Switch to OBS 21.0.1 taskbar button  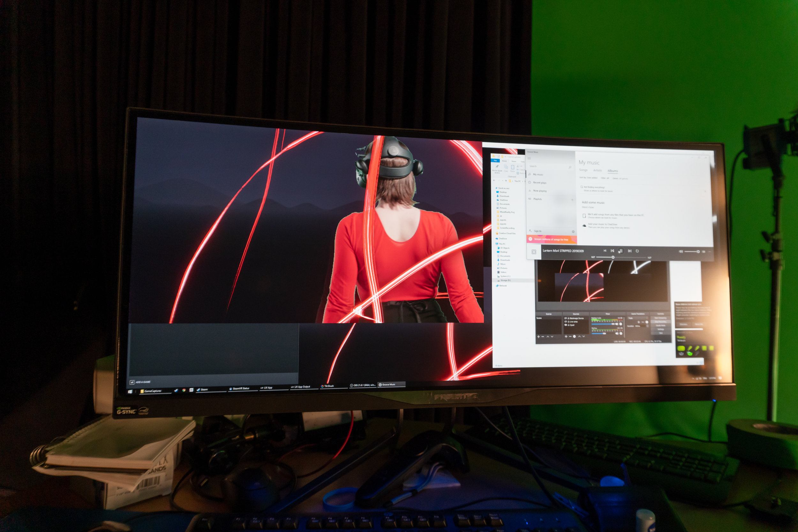(363, 385)
